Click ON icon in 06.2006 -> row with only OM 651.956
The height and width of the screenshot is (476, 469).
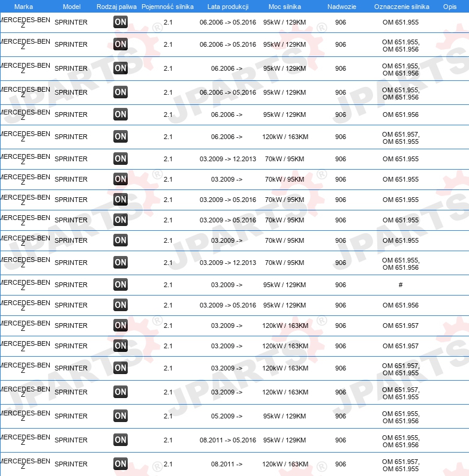click(x=121, y=115)
